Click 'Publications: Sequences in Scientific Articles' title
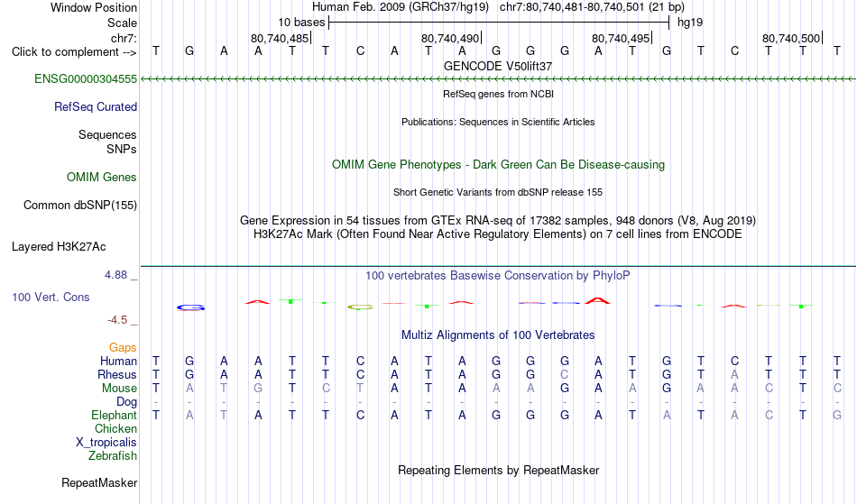Viewport: 857px width, 504px height. (x=498, y=122)
